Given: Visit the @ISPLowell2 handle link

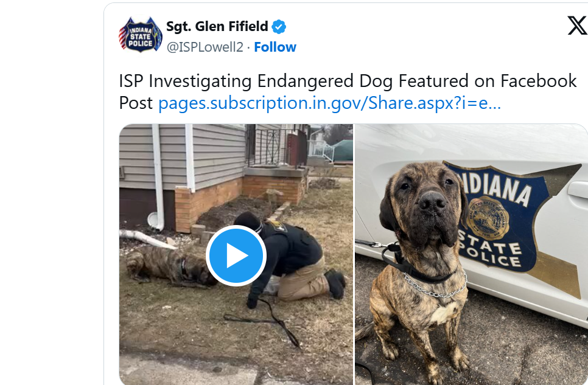Looking at the screenshot, I should pyautogui.click(x=205, y=47).
